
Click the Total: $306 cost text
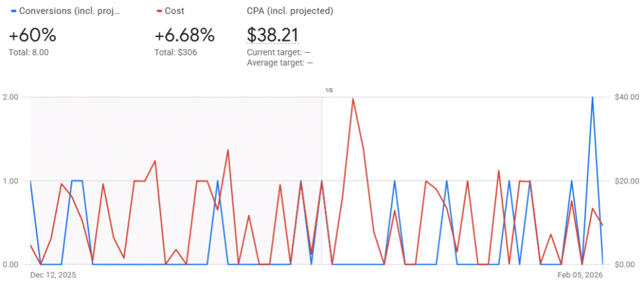click(x=175, y=52)
